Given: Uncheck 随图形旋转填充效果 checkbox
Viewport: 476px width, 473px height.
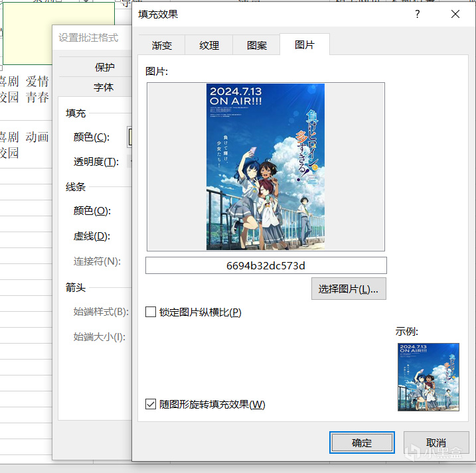Looking at the screenshot, I should click(151, 404).
